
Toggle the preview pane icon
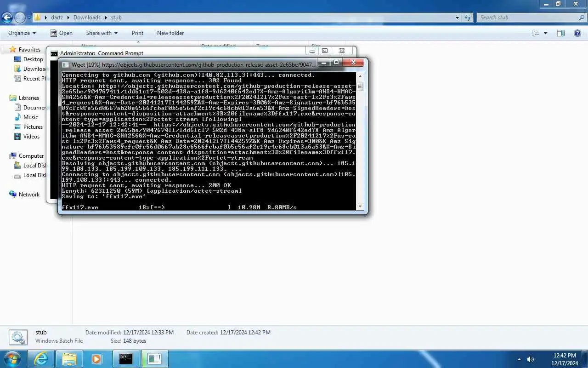[x=560, y=33]
